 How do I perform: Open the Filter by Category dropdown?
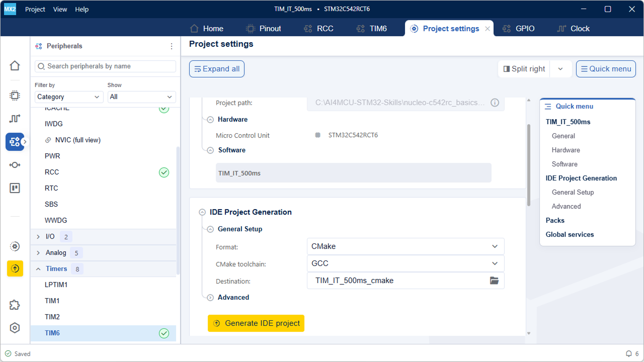pos(69,97)
